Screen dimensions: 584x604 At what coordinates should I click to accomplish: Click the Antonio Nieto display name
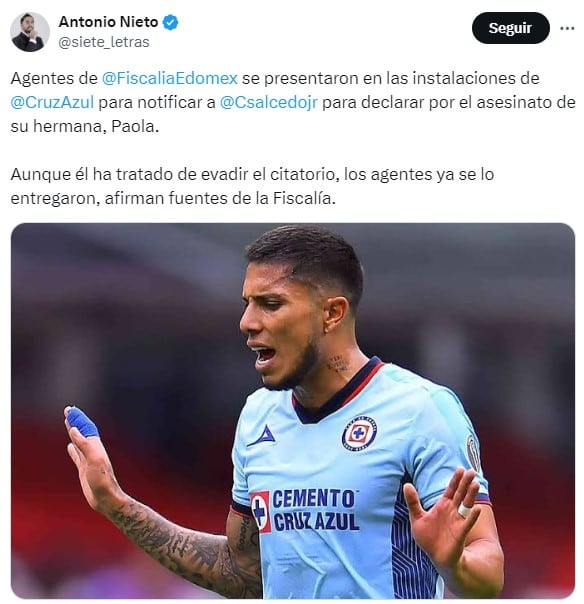click(x=108, y=22)
